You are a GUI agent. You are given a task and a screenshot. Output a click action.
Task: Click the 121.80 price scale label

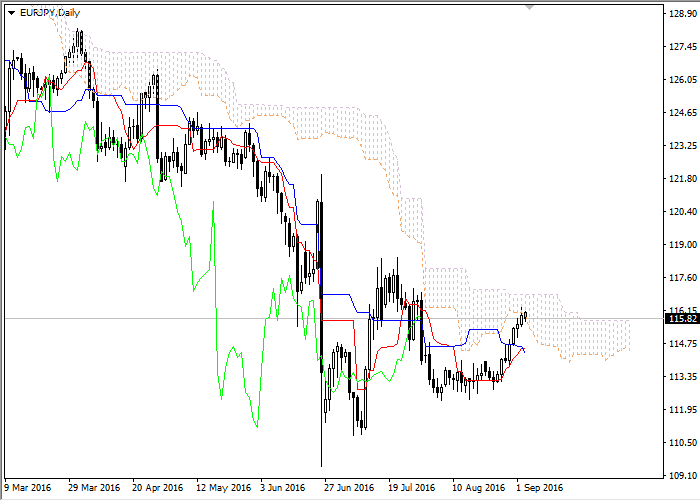[x=683, y=179]
